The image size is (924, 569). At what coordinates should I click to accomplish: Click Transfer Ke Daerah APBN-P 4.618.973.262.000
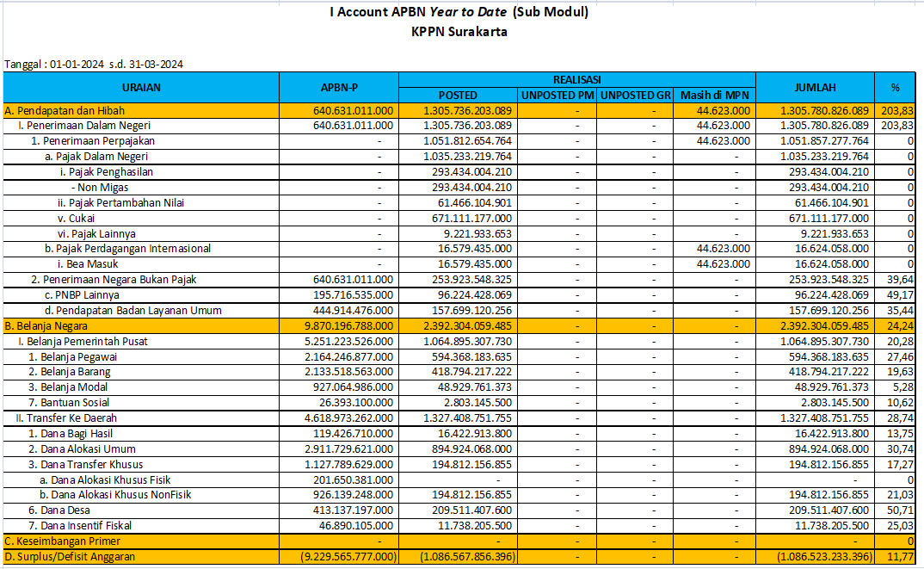[x=348, y=418]
